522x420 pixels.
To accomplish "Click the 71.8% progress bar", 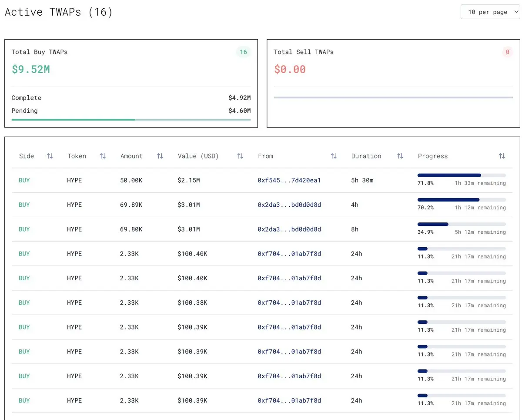I will (462, 175).
